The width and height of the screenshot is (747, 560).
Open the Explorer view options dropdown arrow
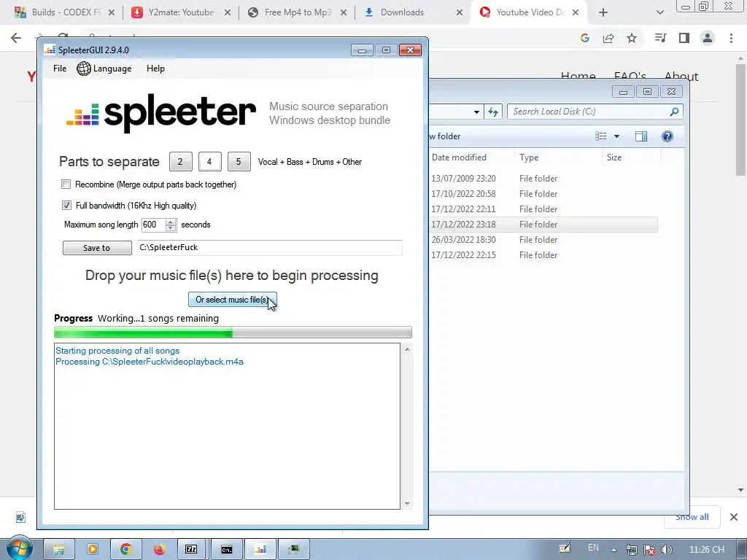[616, 136]
